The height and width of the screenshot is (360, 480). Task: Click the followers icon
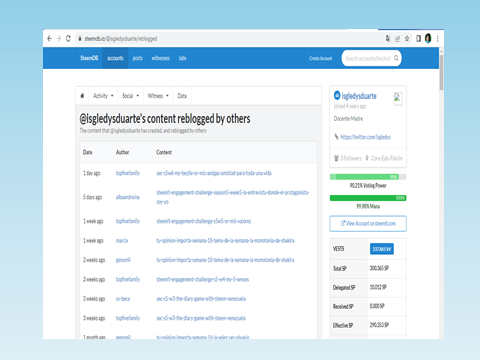[x=336, y=158]
